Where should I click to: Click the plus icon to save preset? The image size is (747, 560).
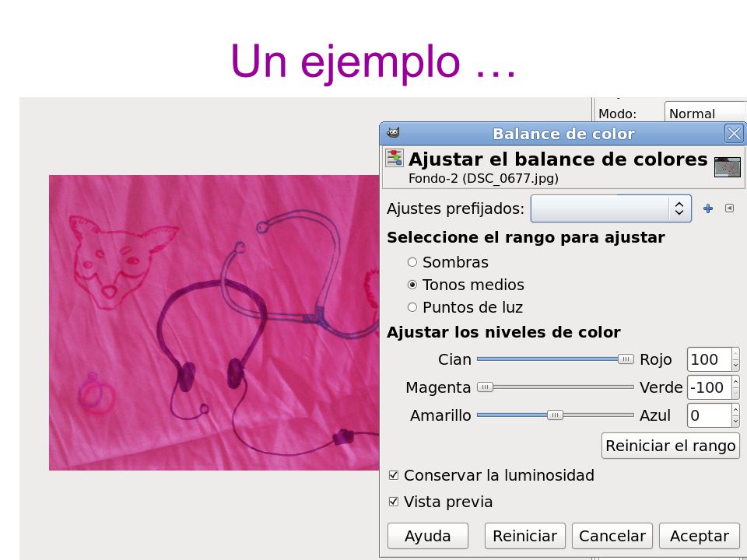(x=708, y=208)
